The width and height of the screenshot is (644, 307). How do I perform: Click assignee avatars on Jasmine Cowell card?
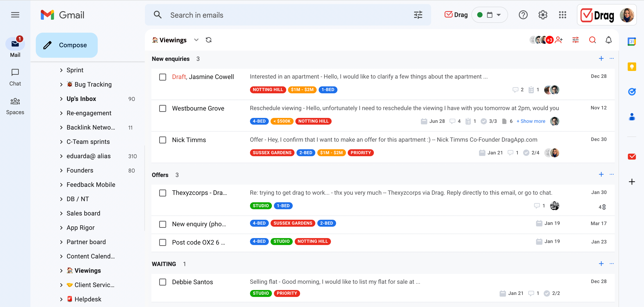551,90
